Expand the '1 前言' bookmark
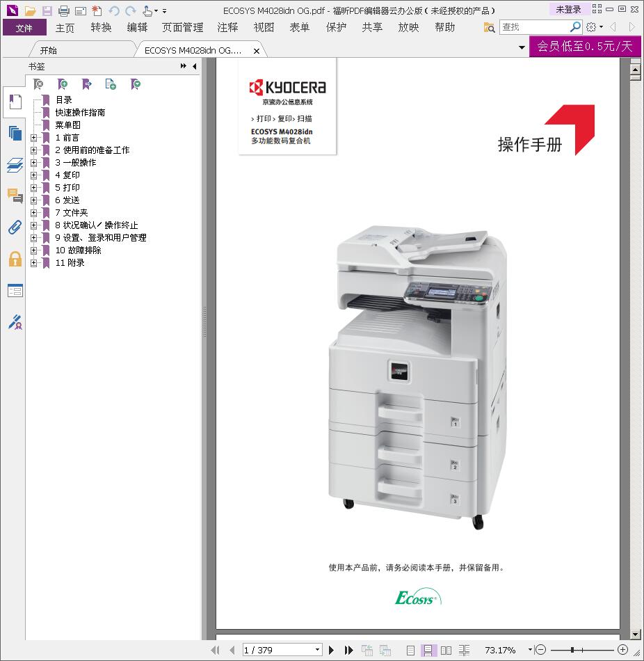644x661 pixels. click(33, 138)
